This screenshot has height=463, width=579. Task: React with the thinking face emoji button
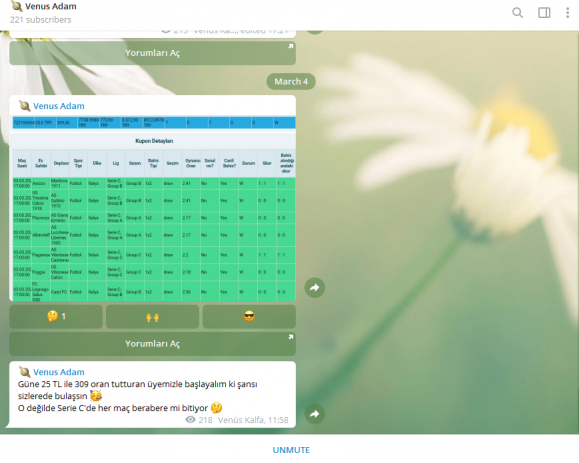point(56,316)
